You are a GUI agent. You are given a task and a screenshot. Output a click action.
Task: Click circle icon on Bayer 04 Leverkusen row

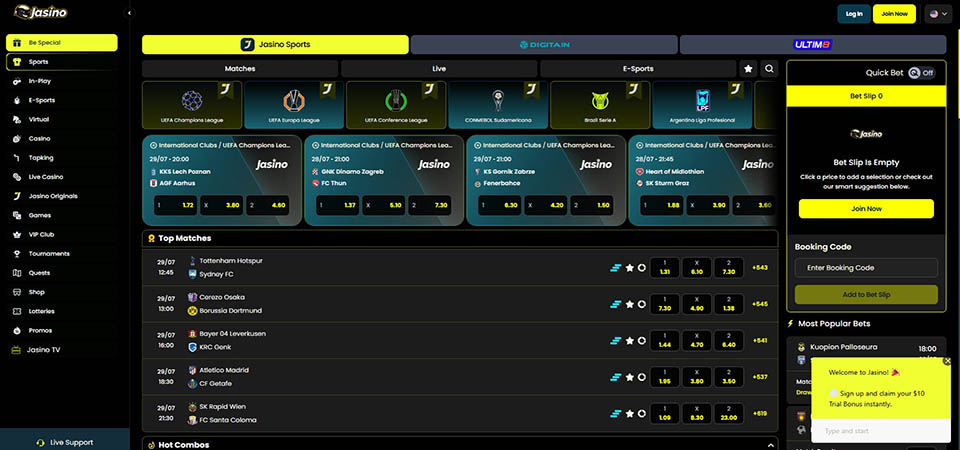[641, 340]
